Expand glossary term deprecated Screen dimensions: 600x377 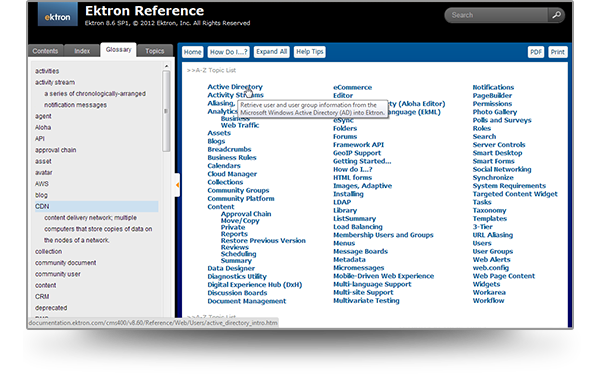point(51,308)
